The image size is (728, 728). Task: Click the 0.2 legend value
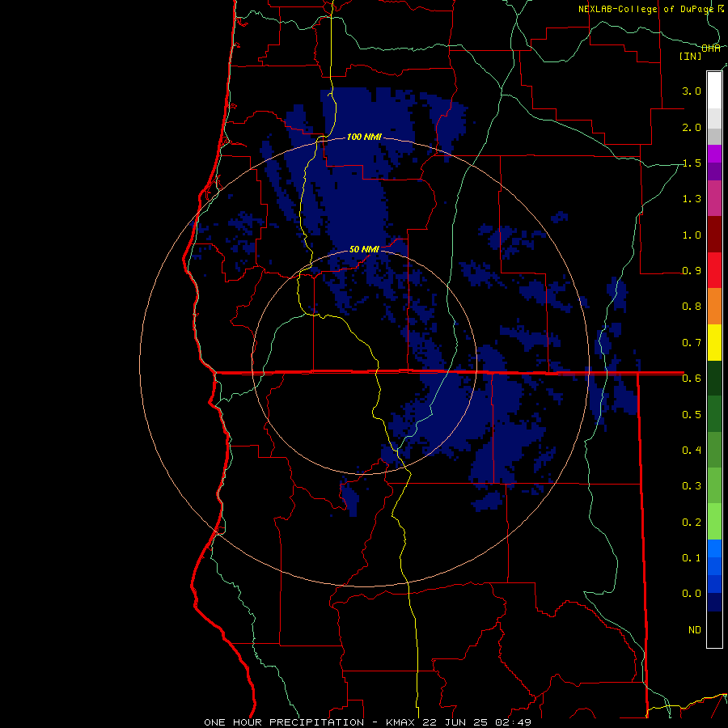[692, 522]
